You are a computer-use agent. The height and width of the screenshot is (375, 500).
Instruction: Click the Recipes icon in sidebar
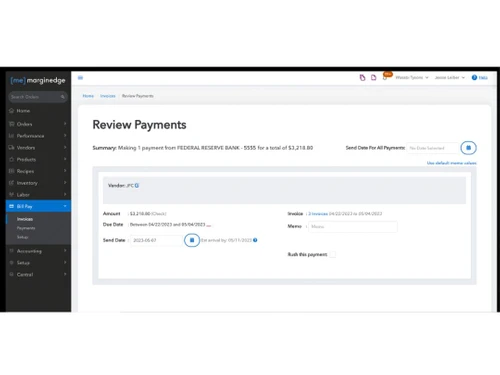pos(11,171)
